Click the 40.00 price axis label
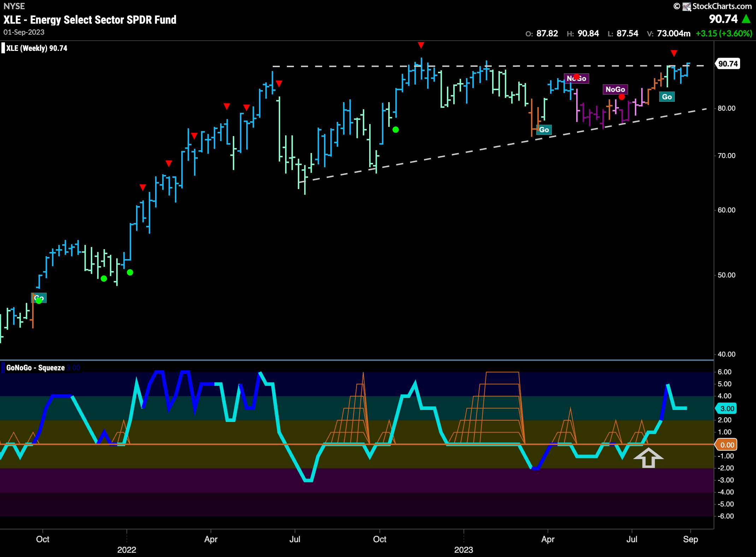756x557 pixels. [727, 354]
